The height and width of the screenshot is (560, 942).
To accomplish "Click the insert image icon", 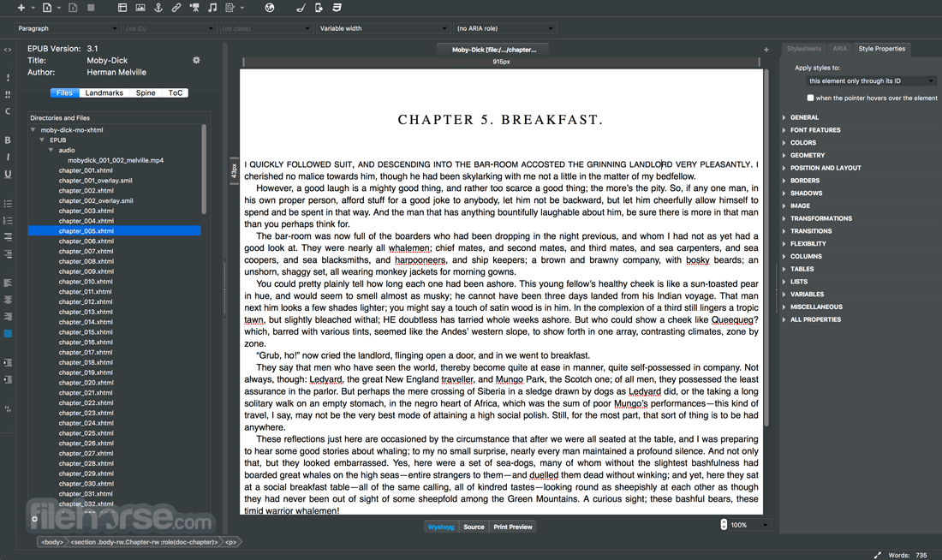I will click(x=140, y=8).
